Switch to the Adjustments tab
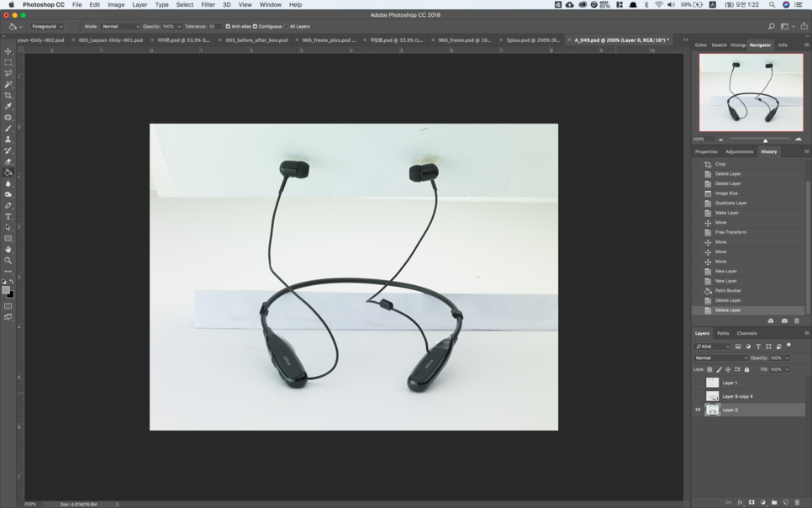Screen dimensions: 812x508 [739, 152]
